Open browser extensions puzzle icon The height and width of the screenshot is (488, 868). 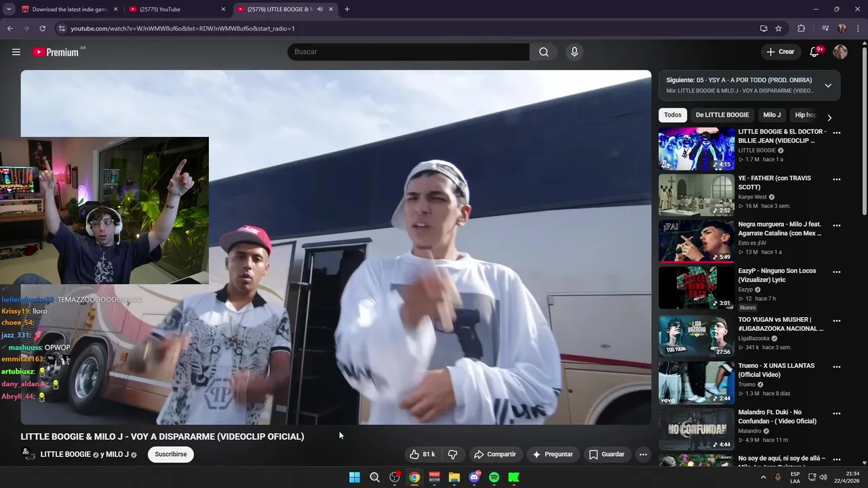pyautogui.click(x=802, y=28)
